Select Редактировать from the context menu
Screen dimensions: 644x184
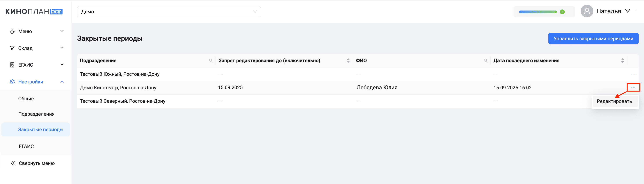[614, 101]
